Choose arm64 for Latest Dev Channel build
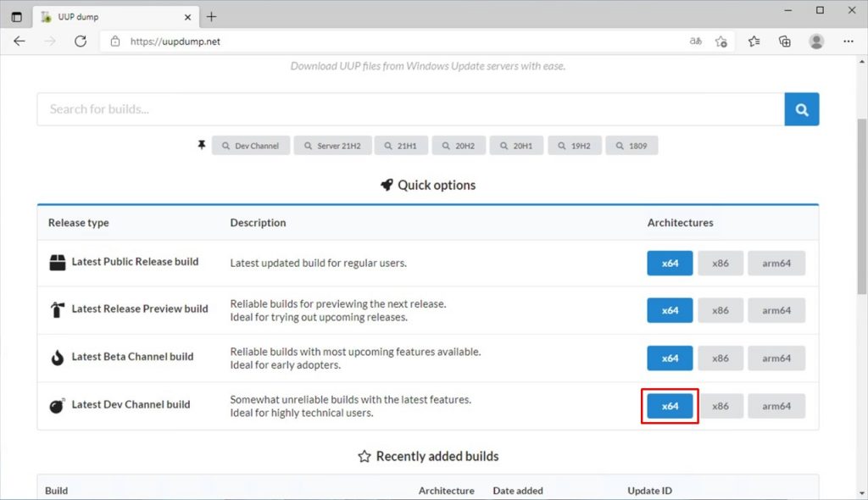The image size is (868, 500). pyautogui.click(x=776, y=406)
